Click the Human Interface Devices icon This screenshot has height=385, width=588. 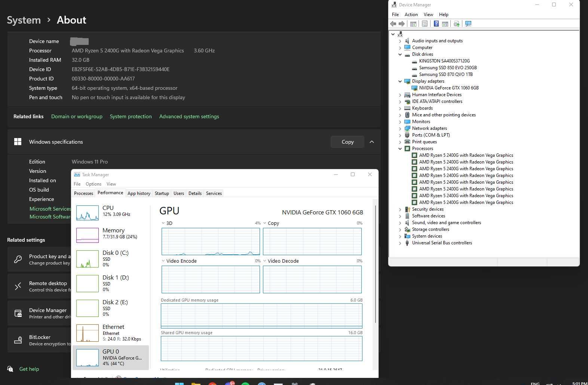[407, 95]
